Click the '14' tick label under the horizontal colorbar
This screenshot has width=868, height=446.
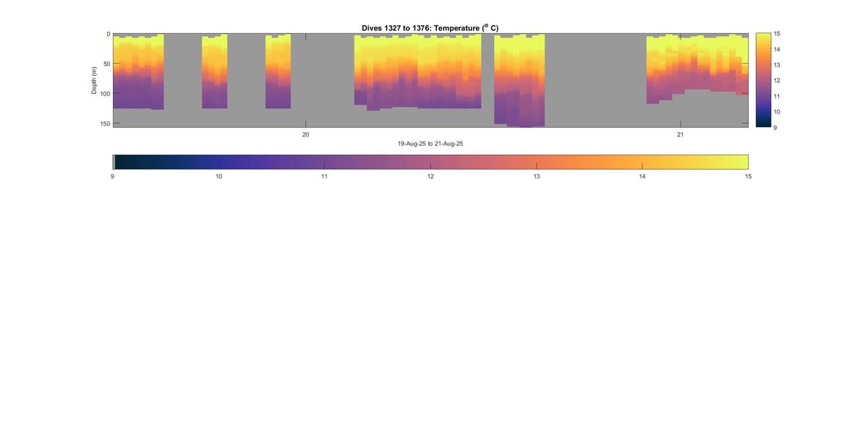[642, 176]
